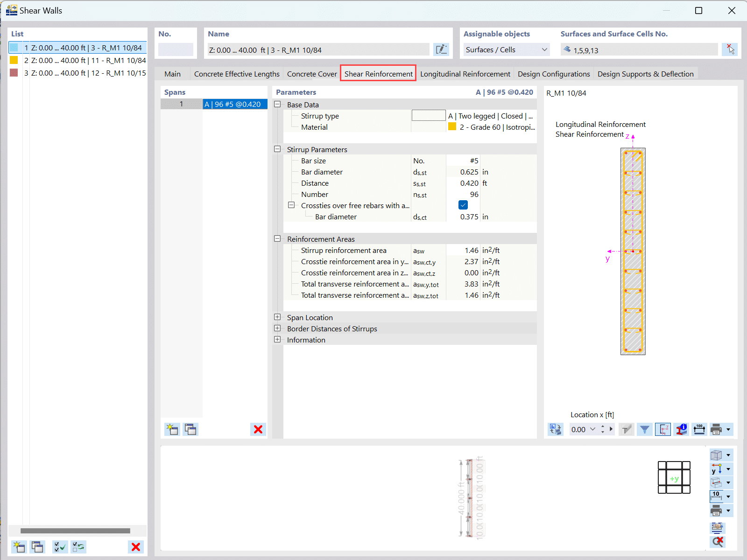The image size is (747, 560).
Task: Click the magnifier with red X icon
Action: pyautogui.click(x=718, y=541)
